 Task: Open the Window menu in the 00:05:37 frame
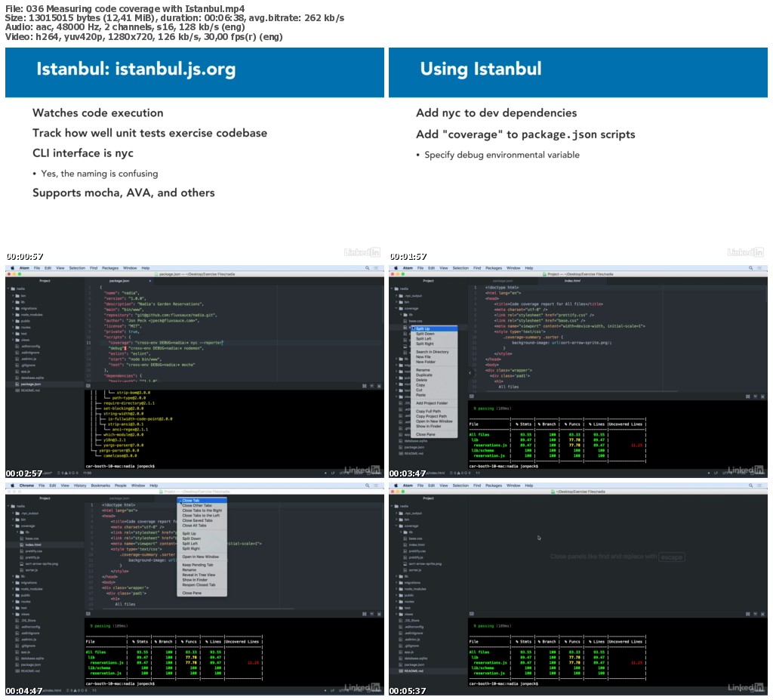tap(513, 486)
